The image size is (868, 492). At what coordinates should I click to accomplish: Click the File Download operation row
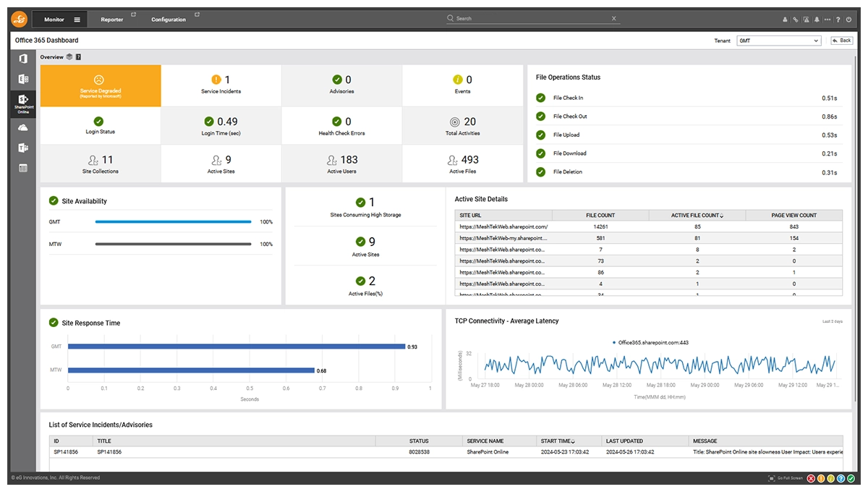[686, 153]
